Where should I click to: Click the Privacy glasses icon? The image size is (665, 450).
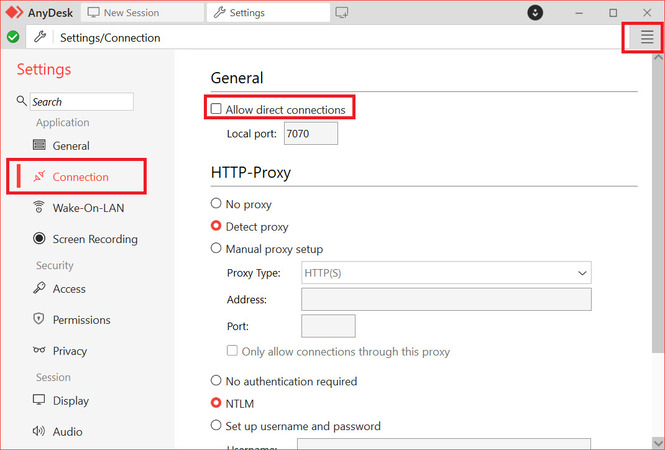coord(39,350)
